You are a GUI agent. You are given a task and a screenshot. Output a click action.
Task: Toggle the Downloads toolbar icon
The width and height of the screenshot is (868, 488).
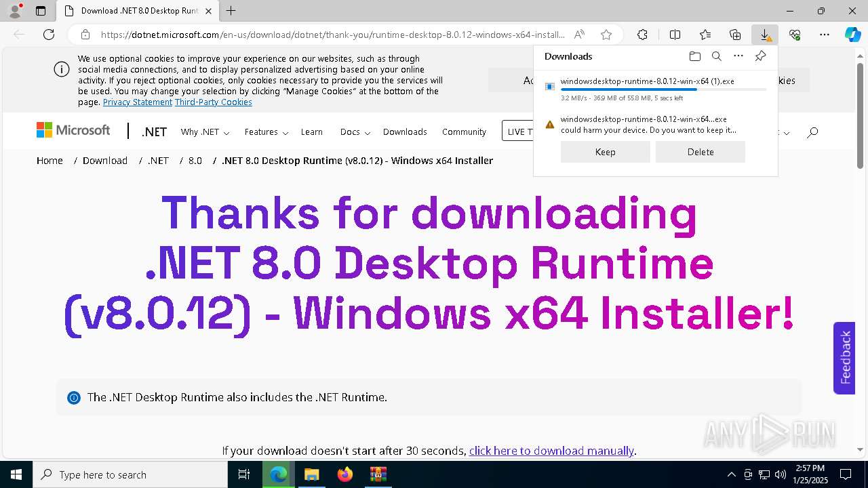(x=765, y=35)
